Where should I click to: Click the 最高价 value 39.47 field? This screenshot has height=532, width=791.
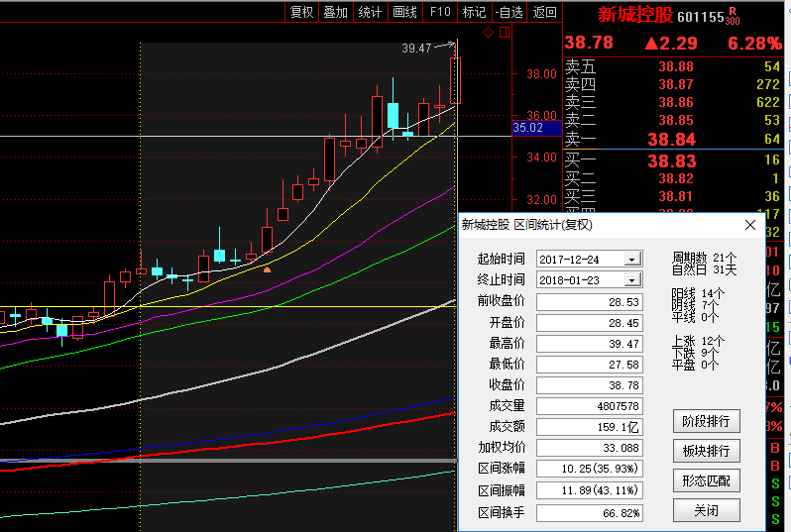(x=590, y=344)
